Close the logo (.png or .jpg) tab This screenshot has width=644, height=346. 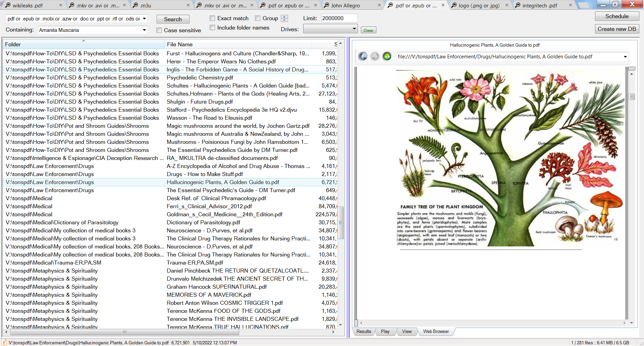(506, 5)
